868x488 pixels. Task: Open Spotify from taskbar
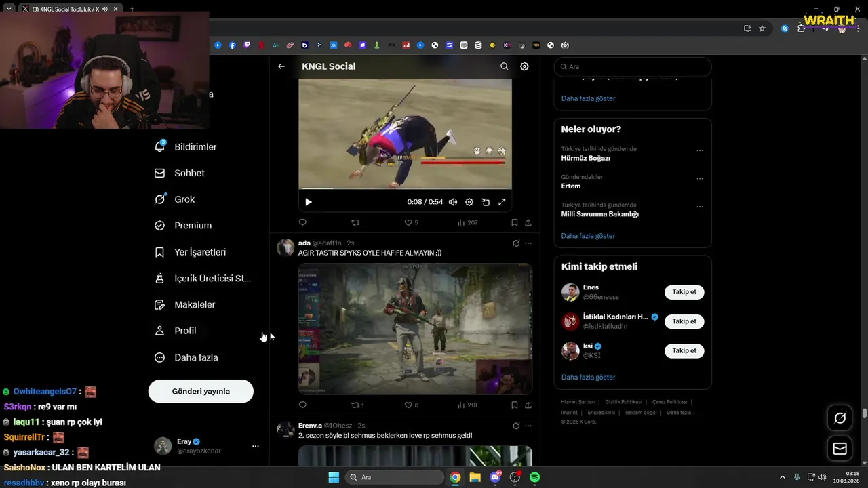point(534,477)
